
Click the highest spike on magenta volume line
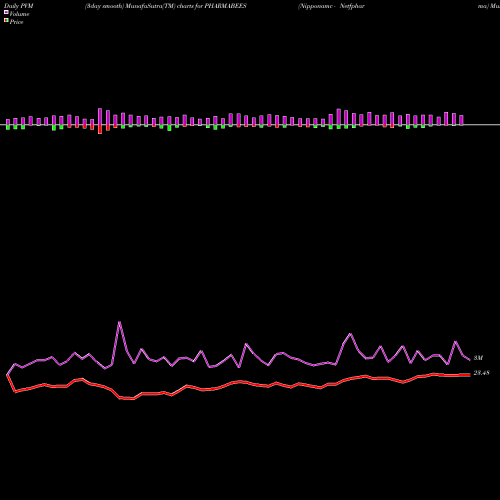(119, 322)
